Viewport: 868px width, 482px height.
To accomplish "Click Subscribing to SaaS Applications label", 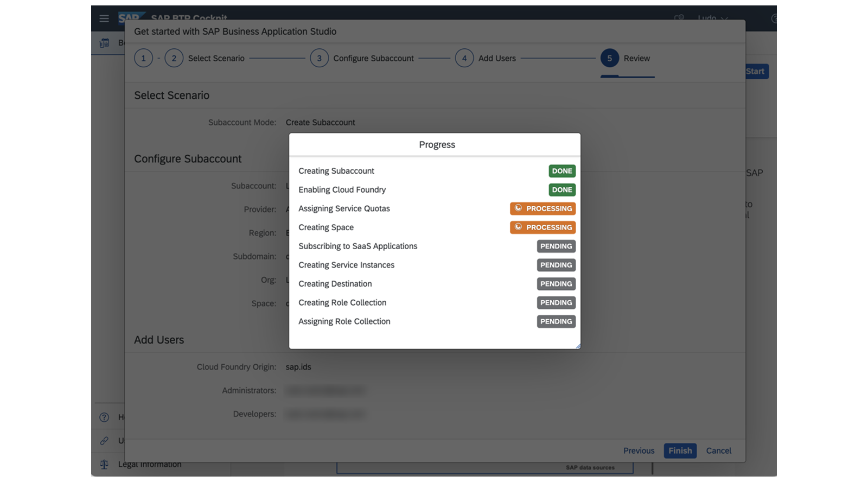I will coord(358,246).
